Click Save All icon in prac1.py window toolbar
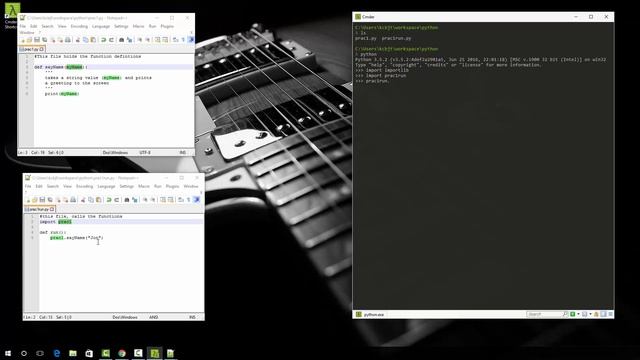640x360 pixels. pos(44,40)
